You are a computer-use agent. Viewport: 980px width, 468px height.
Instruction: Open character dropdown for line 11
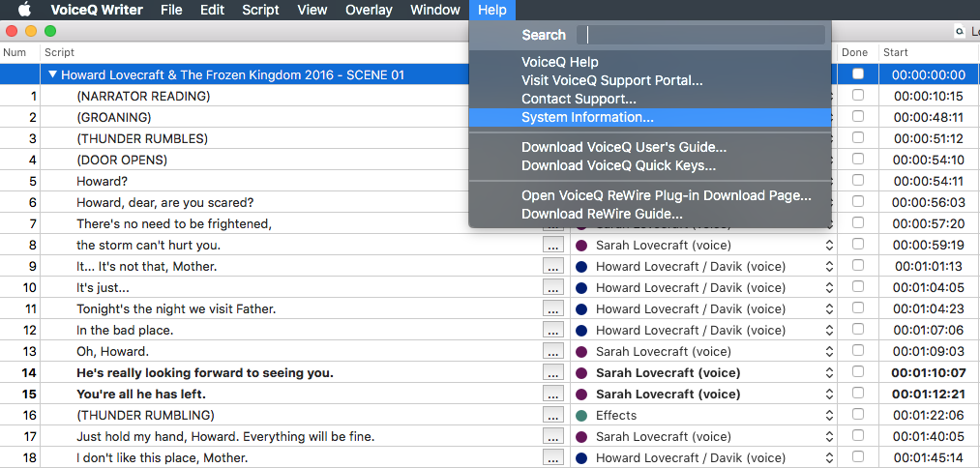coord(829,309)
